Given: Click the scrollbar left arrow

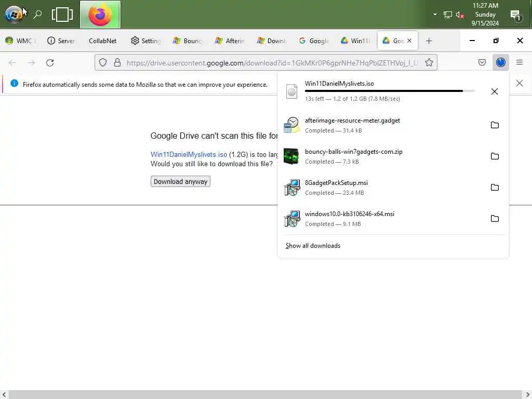Looking at the screenshot, I should tap(4, 395).
